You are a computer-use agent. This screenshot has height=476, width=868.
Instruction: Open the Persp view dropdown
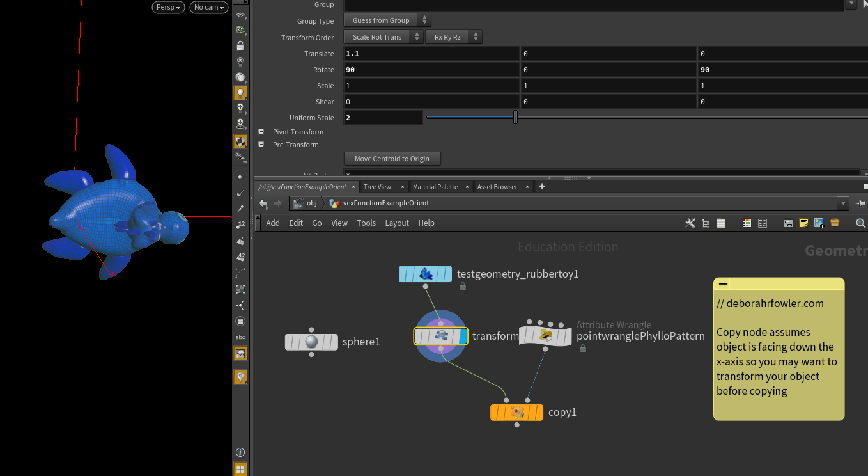tap(168, 8)
